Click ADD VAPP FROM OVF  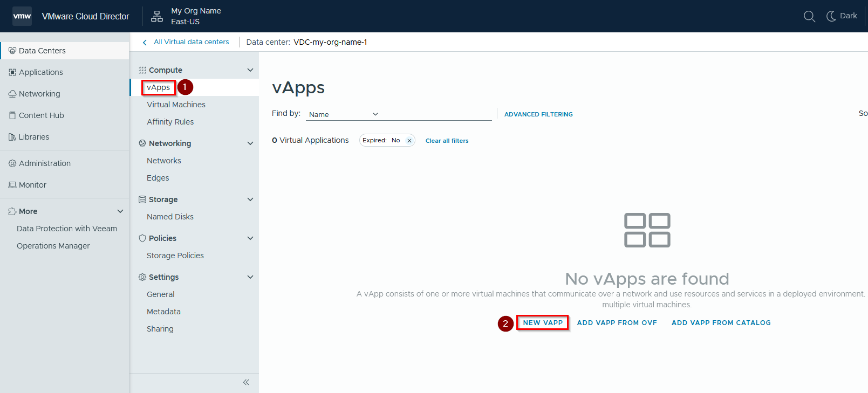[x=617, y=323]
